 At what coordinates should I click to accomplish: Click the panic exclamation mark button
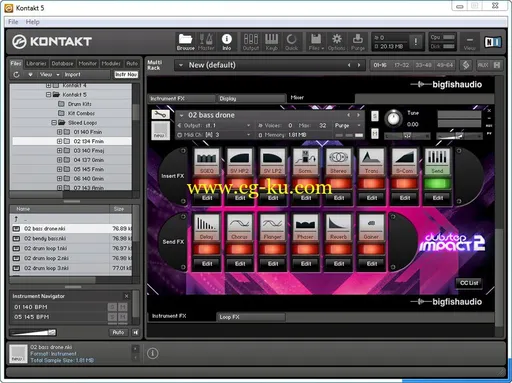coord(416,42)
